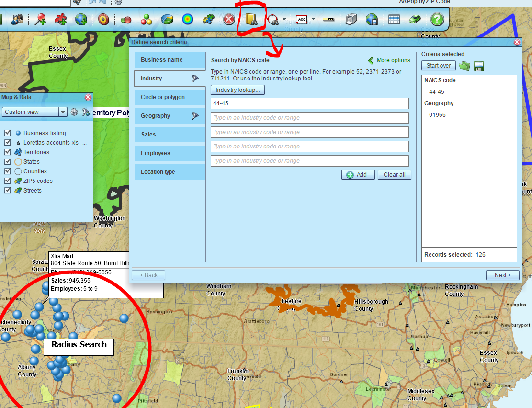This screenshot has height=408, width=532.
Task: Click the tools icon beside Custom view gear
Action: pos(86,112)
